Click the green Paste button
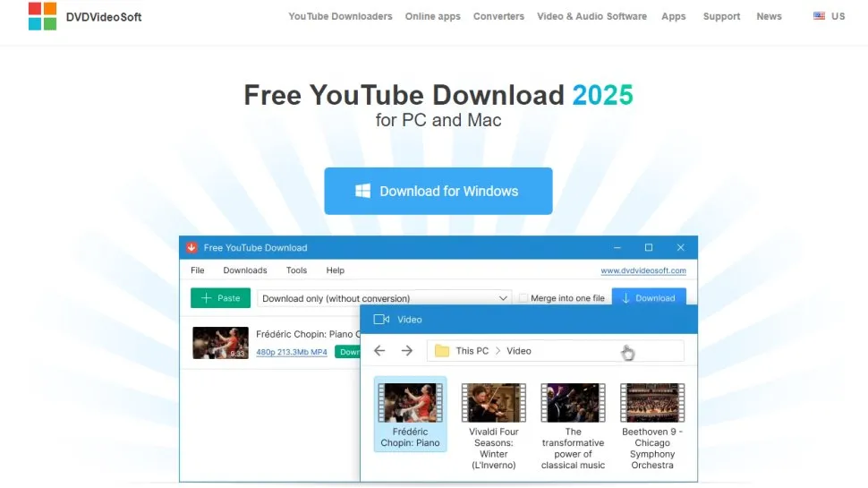The width and height of the screenshot is (868, 488). click(220, 298)
